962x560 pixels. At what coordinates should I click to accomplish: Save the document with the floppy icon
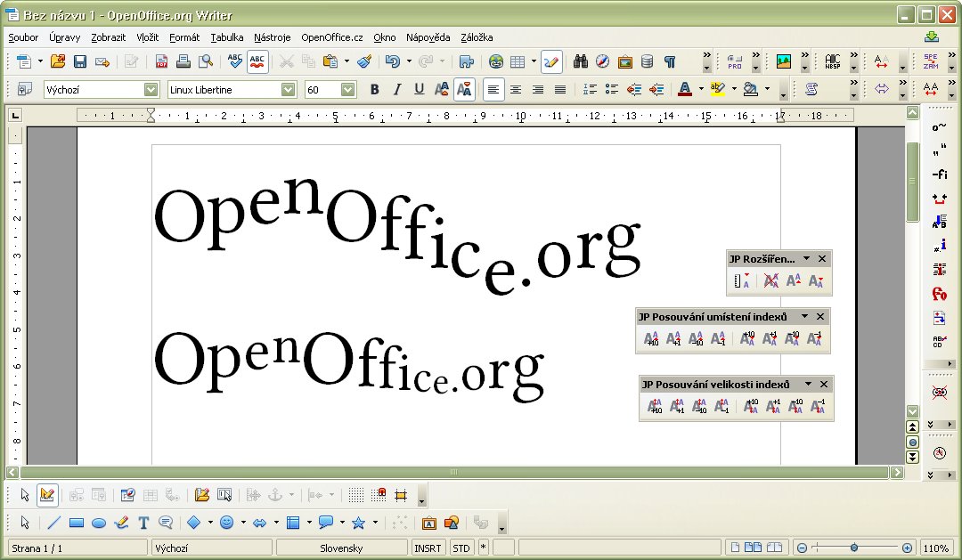(x=80, y=61)
